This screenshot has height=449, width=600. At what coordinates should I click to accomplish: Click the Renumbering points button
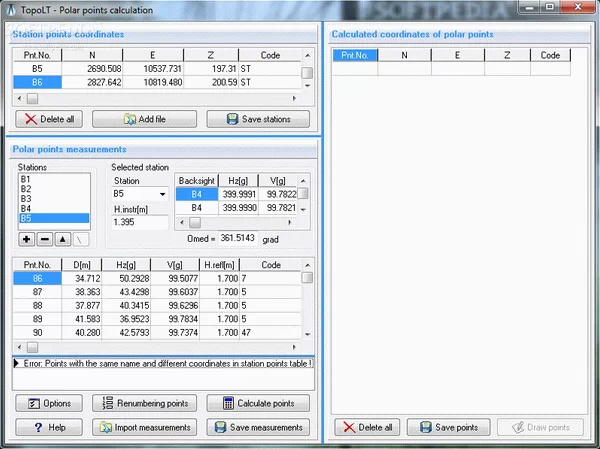point(145,403)
